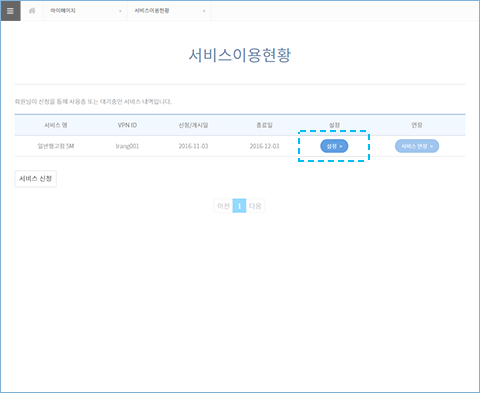The width and height of the screenshot is (480, 393).
Task: Select pagination page 1
Action: click(239, 206)
